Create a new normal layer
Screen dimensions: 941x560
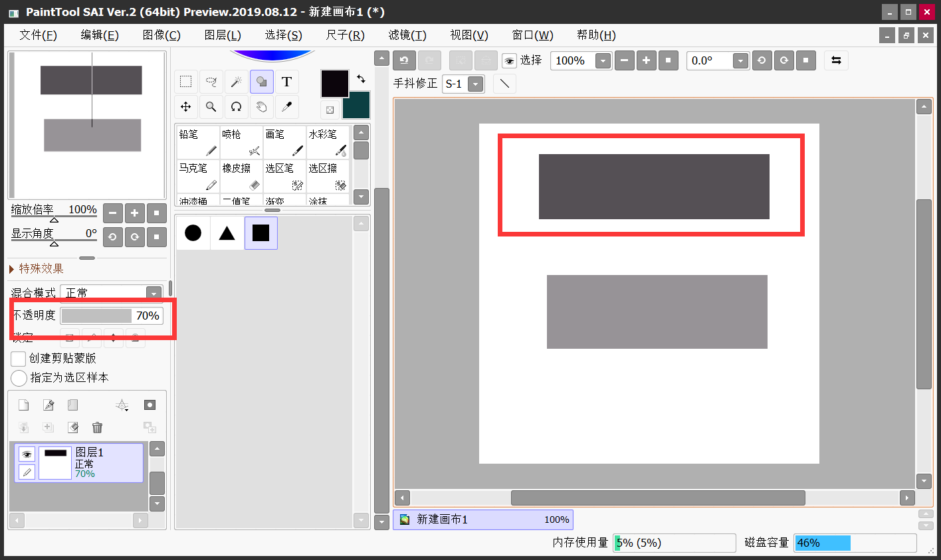[x=23, y=405]
